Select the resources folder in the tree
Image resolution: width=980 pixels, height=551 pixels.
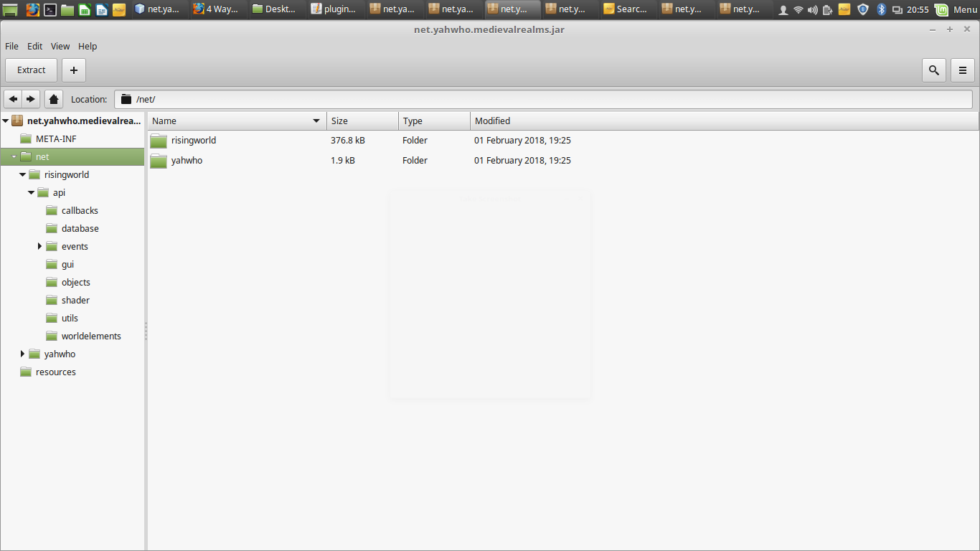coord(56,372)
